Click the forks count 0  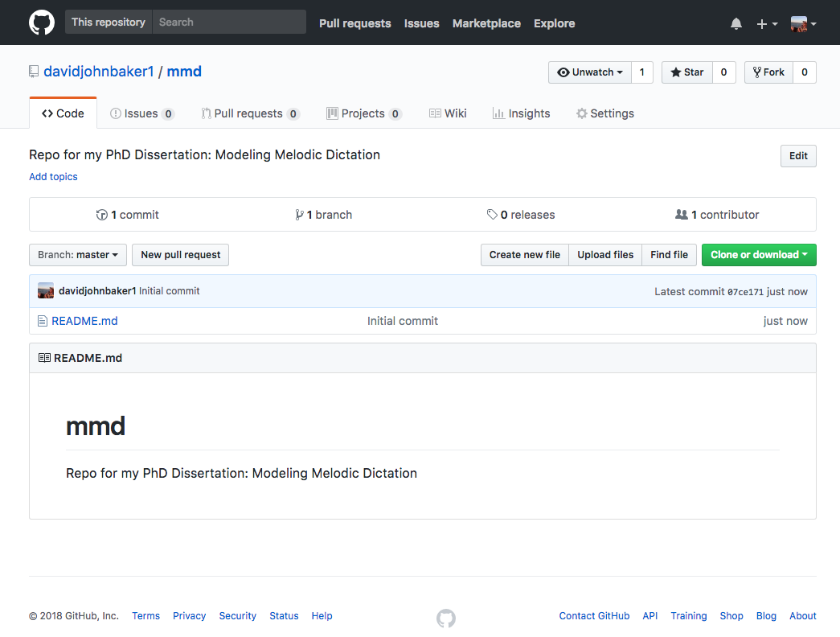pos(805,72)
